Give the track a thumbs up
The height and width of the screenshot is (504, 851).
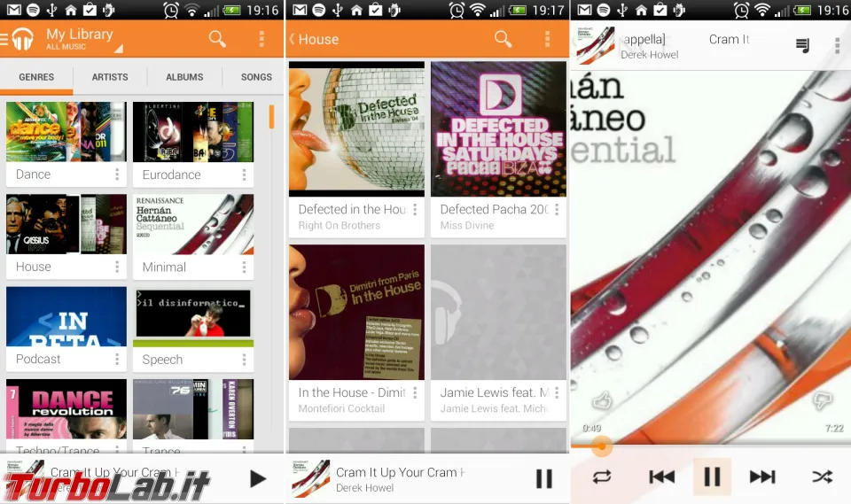pos(602,401)
